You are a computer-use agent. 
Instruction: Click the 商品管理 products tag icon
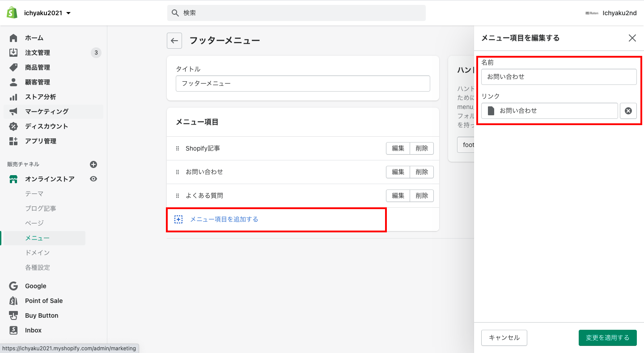(x=13, y=67)
